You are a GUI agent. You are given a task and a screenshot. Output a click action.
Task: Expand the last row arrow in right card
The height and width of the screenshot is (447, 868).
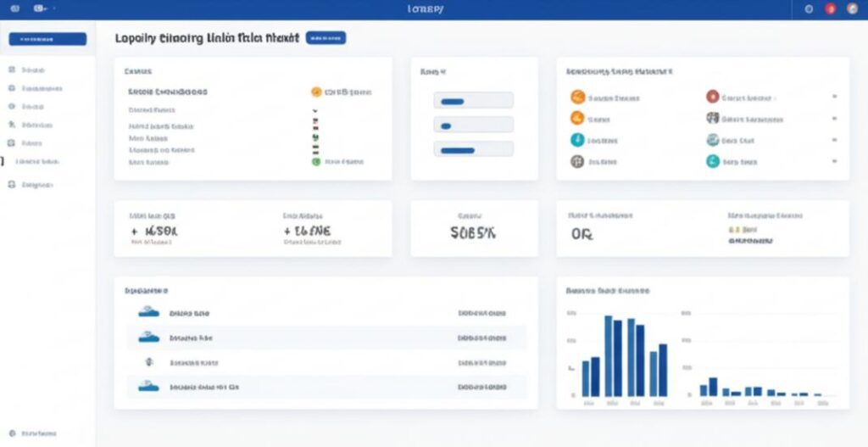click(x=834, y=162)
